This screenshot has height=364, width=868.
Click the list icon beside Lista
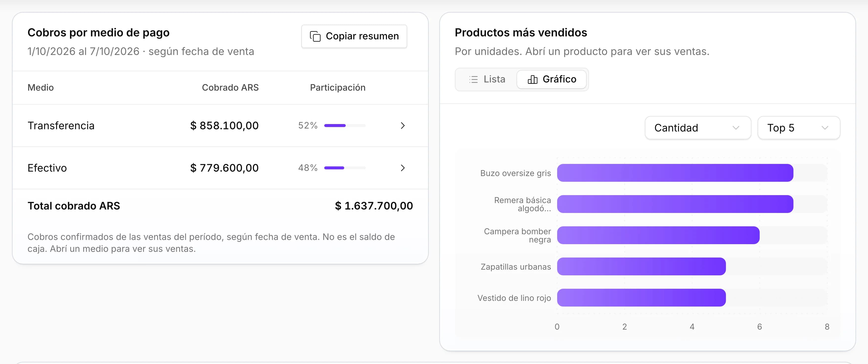[x=473, y=79]
